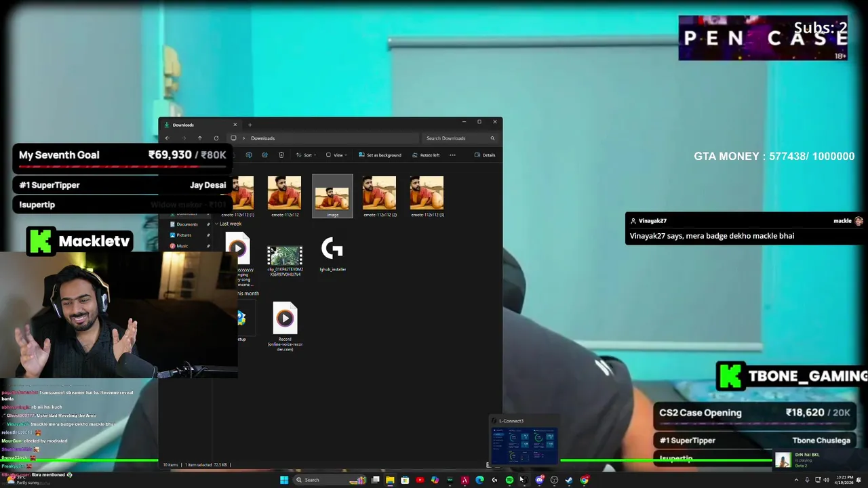The image size is (868, 488).
Task: Open YouTube app from taskbar
Action: coord(420,480)
